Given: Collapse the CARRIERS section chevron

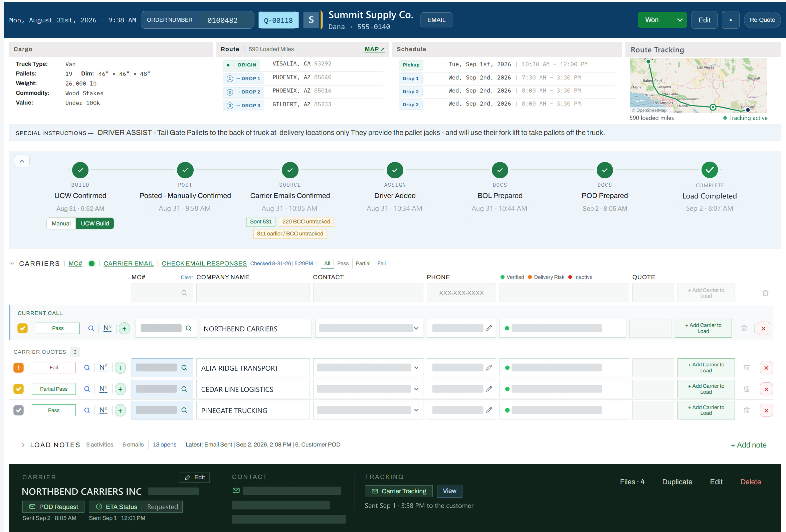Looking at the screenshot, I should coord(12,263).
